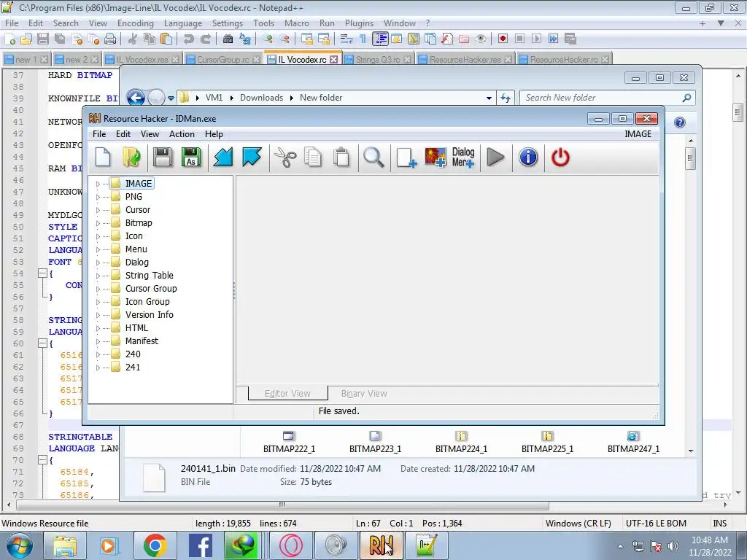Click Notepad++ Print toolbar icon

tap(110, 39)
